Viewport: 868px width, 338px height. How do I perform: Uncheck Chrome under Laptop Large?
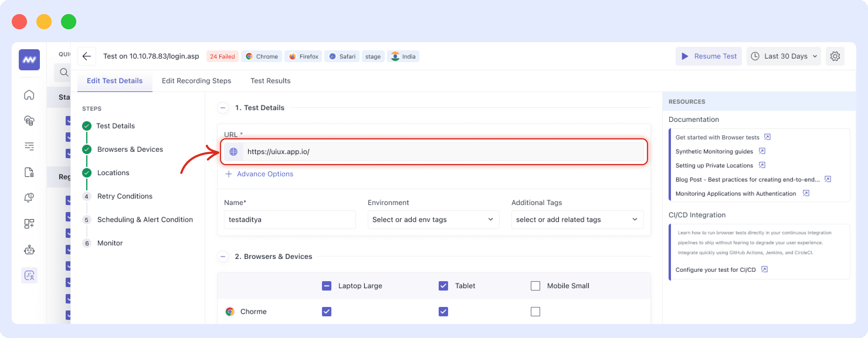(326, 311)
